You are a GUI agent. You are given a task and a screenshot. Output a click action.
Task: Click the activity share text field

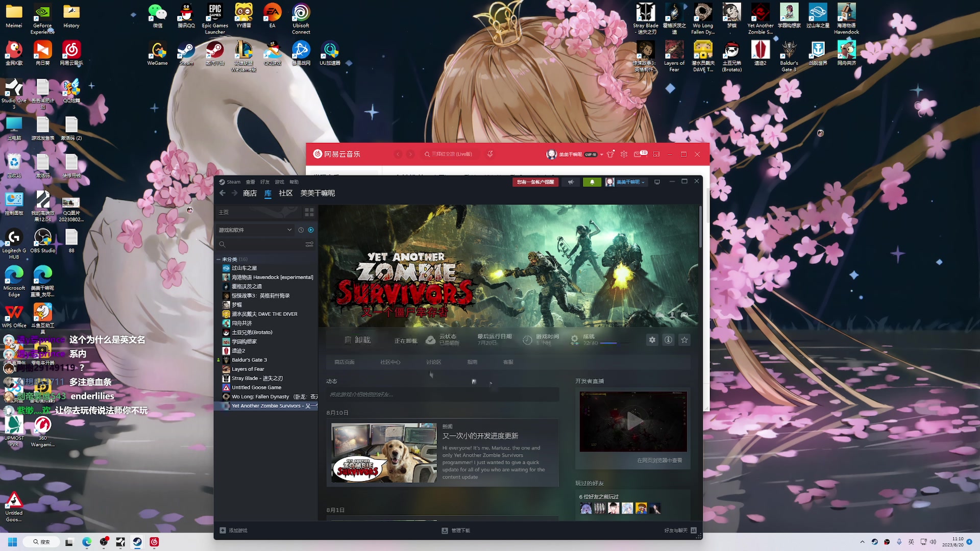point(443,394)
